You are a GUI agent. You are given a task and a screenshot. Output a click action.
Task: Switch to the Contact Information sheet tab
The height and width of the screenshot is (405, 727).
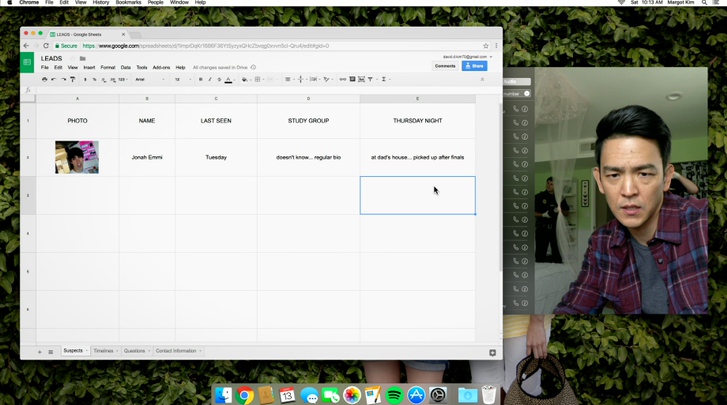(178, 351)
